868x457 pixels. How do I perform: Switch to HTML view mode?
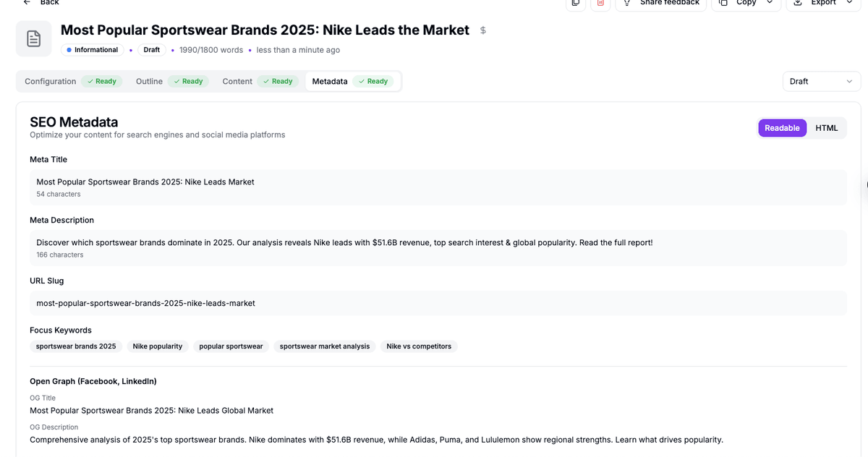[x=826, y=128]
